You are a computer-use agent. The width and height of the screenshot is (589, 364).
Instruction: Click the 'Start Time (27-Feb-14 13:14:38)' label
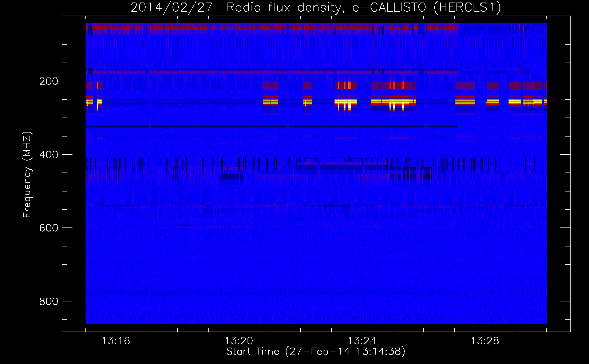point(316,352)
